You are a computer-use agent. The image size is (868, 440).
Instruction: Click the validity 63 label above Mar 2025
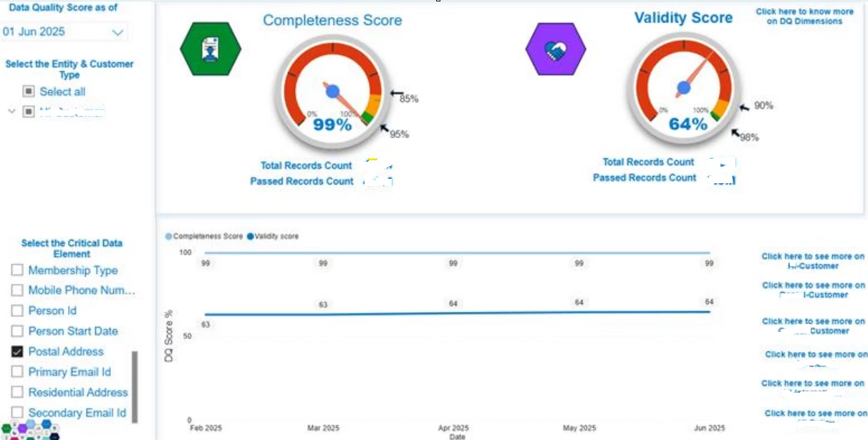click(323, 305)
